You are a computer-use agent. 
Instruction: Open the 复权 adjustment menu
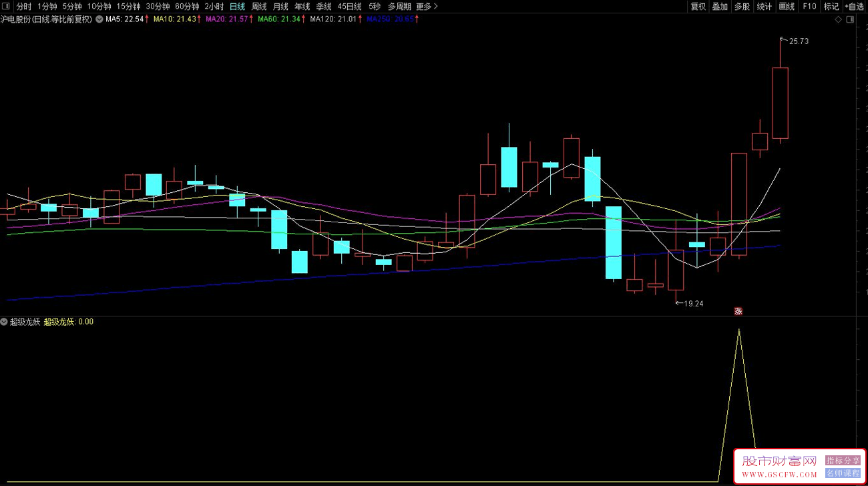point(698,6)
